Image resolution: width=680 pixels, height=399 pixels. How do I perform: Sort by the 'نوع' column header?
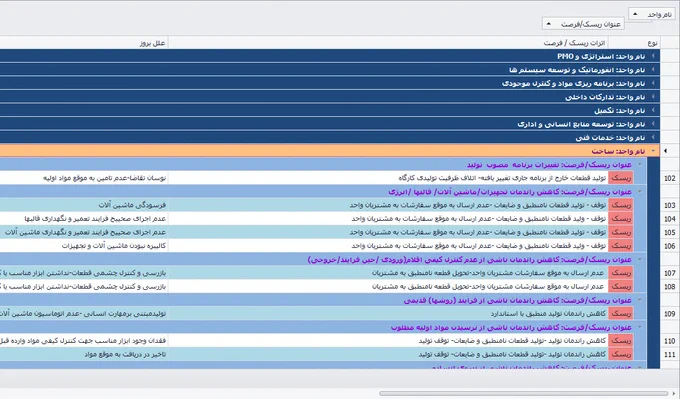pyautogui.click(x=634, y=43)
